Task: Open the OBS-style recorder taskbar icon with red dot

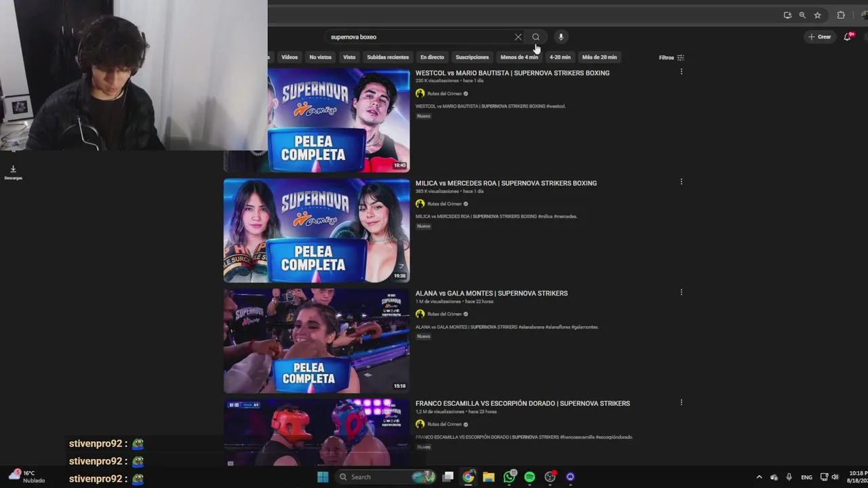Action: [550, 476]
